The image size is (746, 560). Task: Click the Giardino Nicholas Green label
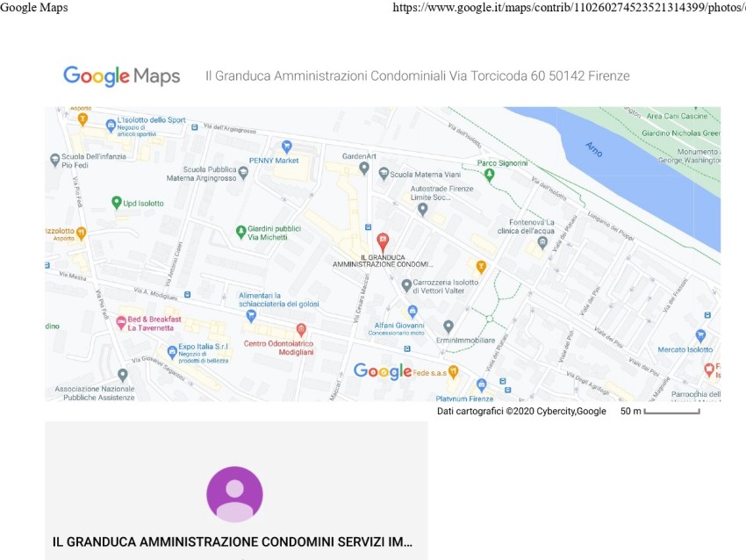[681, 133]
